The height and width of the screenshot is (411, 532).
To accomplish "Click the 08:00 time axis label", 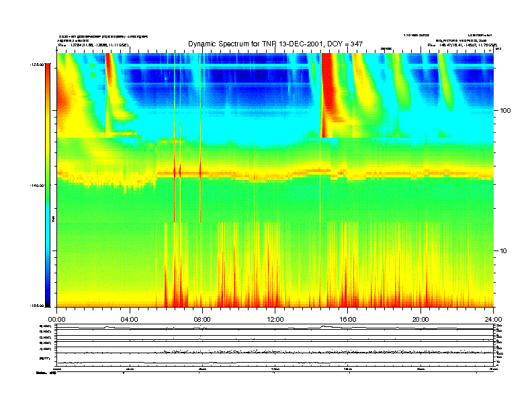I will click(202, 320).
